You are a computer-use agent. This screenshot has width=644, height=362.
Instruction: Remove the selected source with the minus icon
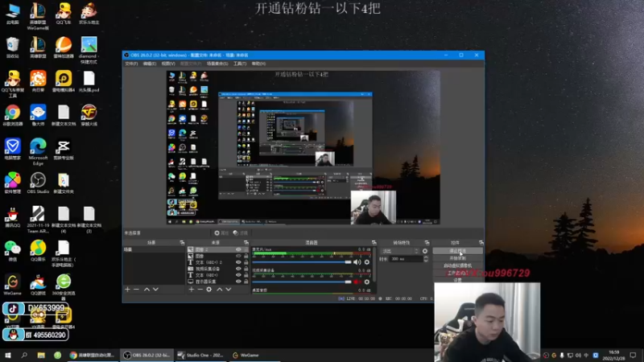click(200, 290)
